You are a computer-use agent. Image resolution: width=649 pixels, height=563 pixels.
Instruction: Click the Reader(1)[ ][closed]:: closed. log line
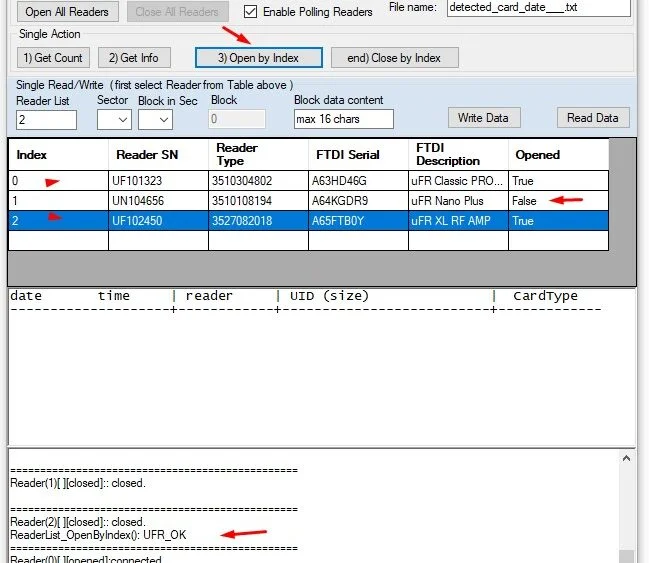pos(78,483)
